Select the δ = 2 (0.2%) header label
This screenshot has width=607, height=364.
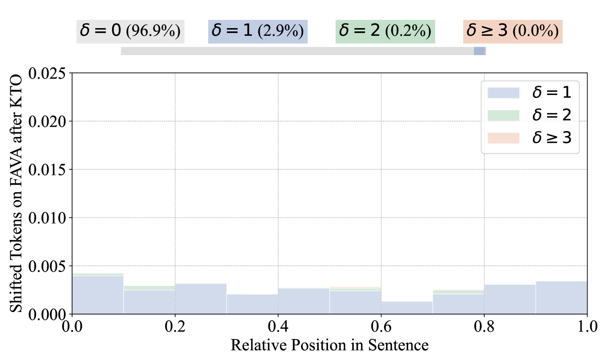[x=385, y=31]
